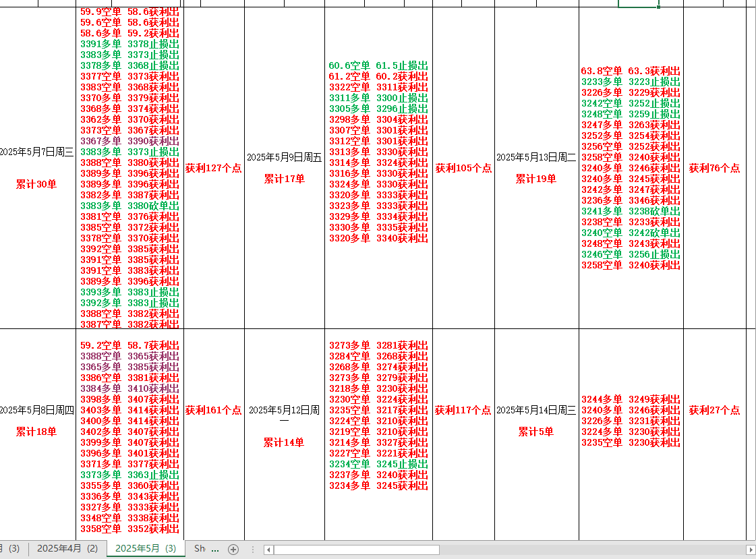Click the 获利105个点 cell
The height and width of the screenshot is (559, 756).
coord(464,168)
